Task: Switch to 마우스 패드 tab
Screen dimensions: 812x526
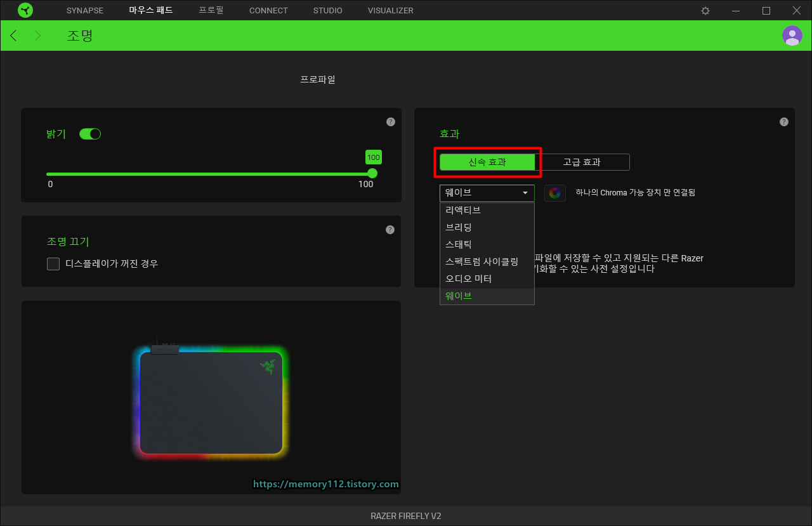Action: click(x=151, y=11)
